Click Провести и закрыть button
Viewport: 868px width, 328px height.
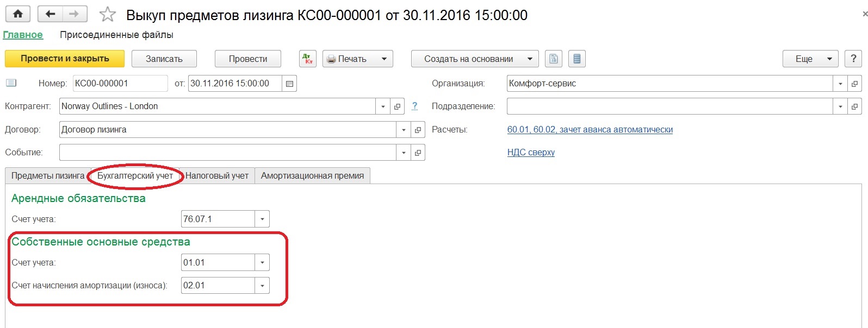coord(65,59)
